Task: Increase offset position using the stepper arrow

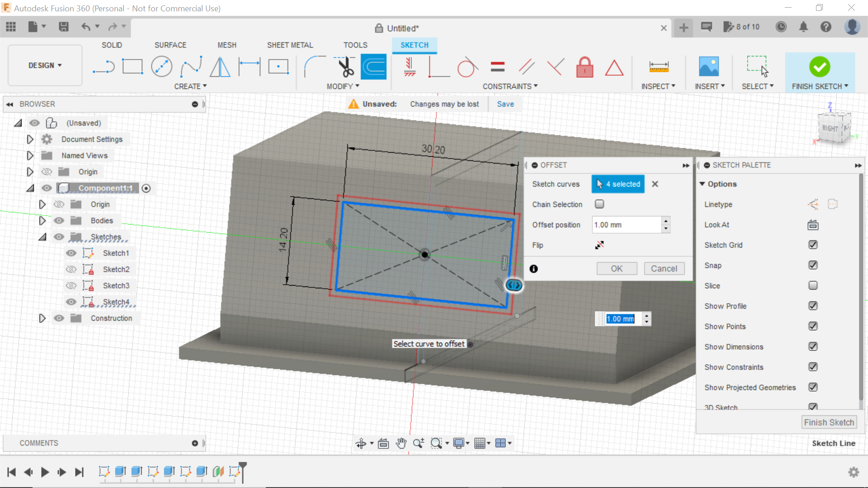Action: coord(666,221)
